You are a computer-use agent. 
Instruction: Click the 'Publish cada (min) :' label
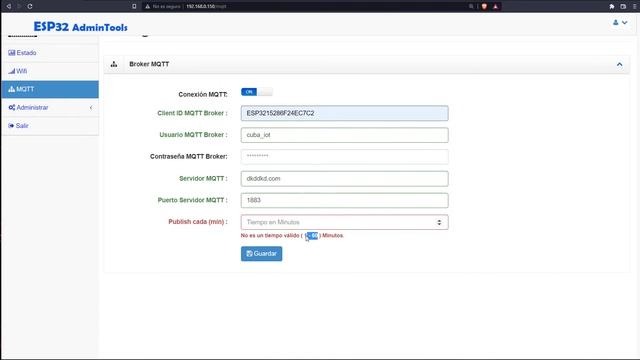coord(198,222)
